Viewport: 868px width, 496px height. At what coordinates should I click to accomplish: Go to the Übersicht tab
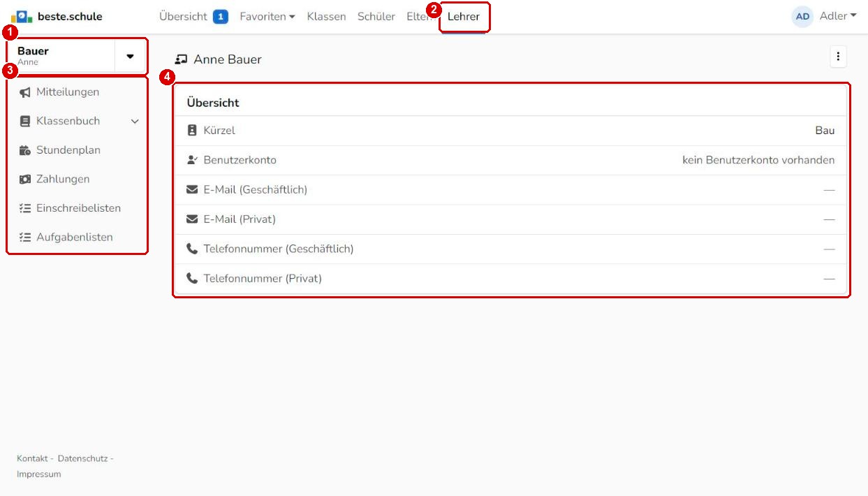tap(183, 17)
